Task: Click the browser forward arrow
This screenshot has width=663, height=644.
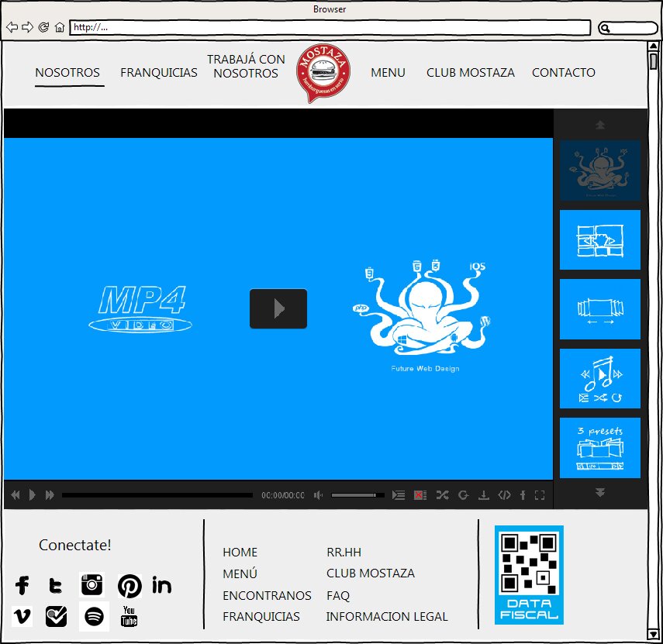Action: (x=27, y=27)
